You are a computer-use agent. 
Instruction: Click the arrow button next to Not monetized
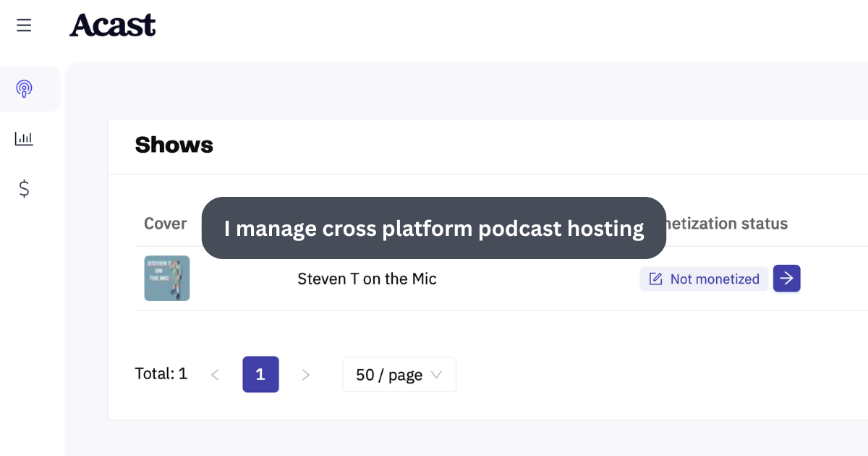(x=787, y=279)
